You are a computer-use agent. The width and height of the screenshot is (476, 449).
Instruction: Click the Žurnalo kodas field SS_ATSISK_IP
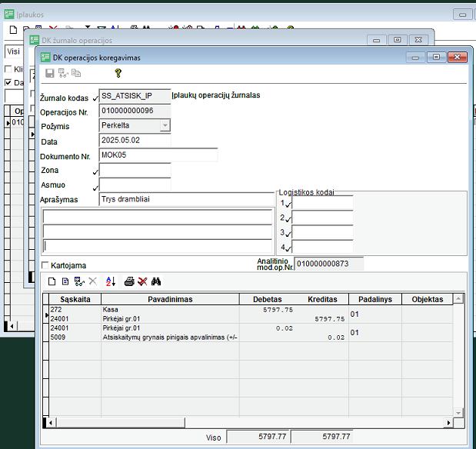click(135, 96)
